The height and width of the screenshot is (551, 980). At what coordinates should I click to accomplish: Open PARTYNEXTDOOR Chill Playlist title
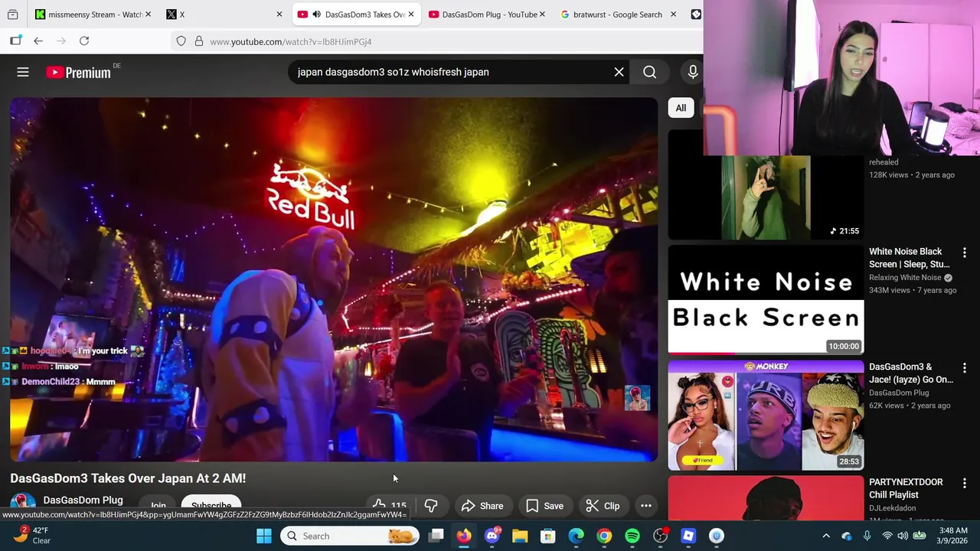[x=906, y=488]
